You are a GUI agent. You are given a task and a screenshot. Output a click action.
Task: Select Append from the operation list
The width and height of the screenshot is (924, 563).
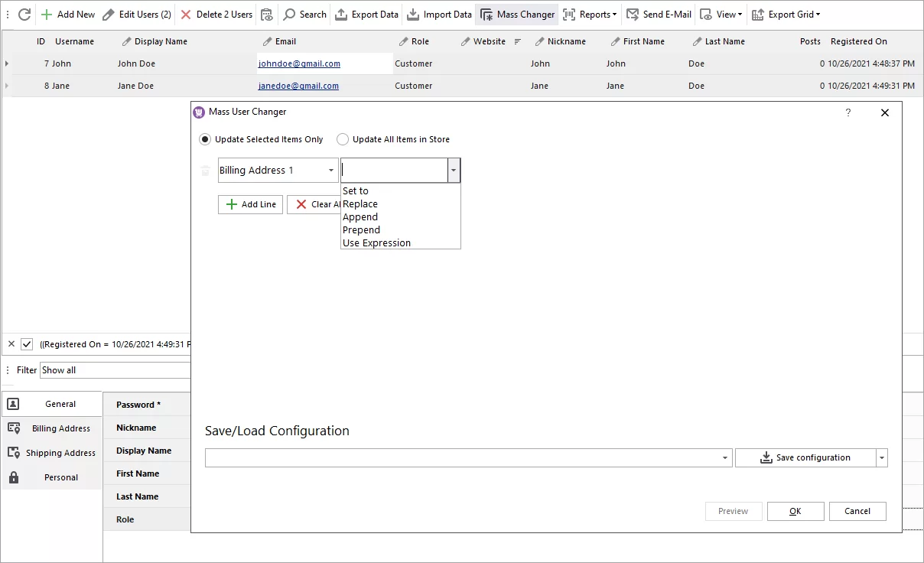point(360,216)
